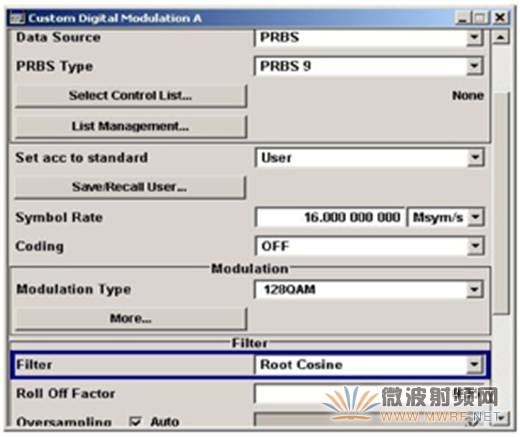Maximize the Custom Digital Modulation window
The image size is (520, 437).
pyautogui.click(x=480, y=18)
